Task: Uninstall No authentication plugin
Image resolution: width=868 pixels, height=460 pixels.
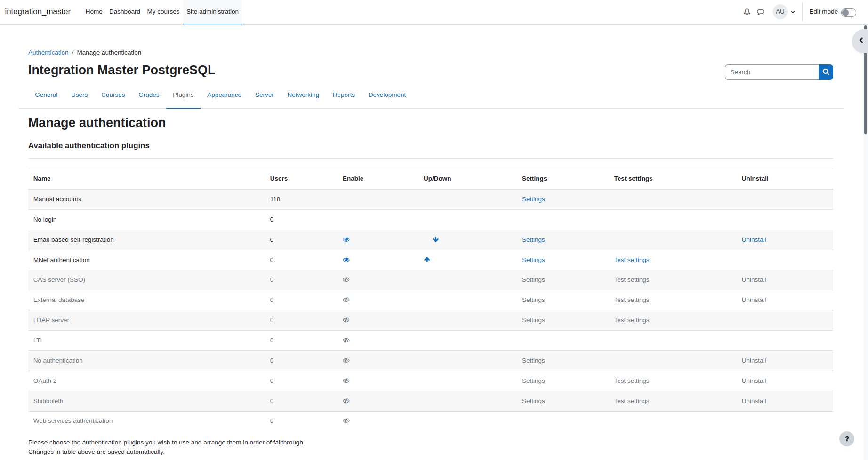Action: (x=754, y=361)
